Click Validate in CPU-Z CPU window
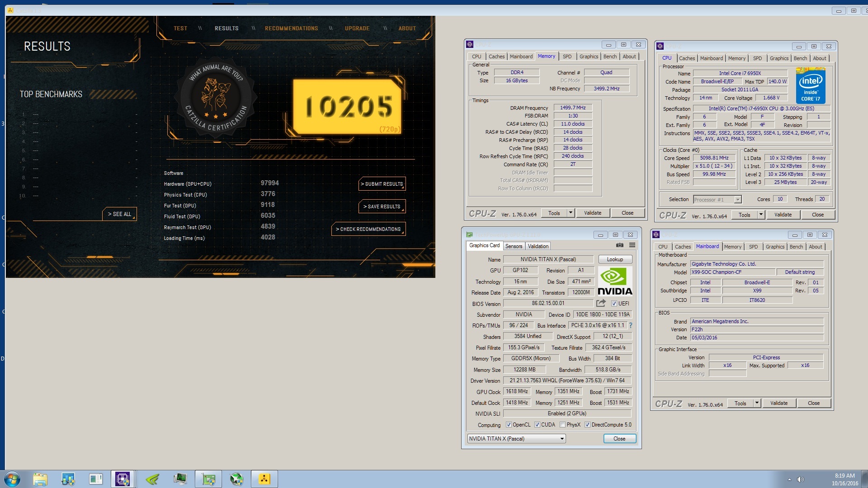Image resolution: width=868 pixels, height=488 pixels. (783, 215)
